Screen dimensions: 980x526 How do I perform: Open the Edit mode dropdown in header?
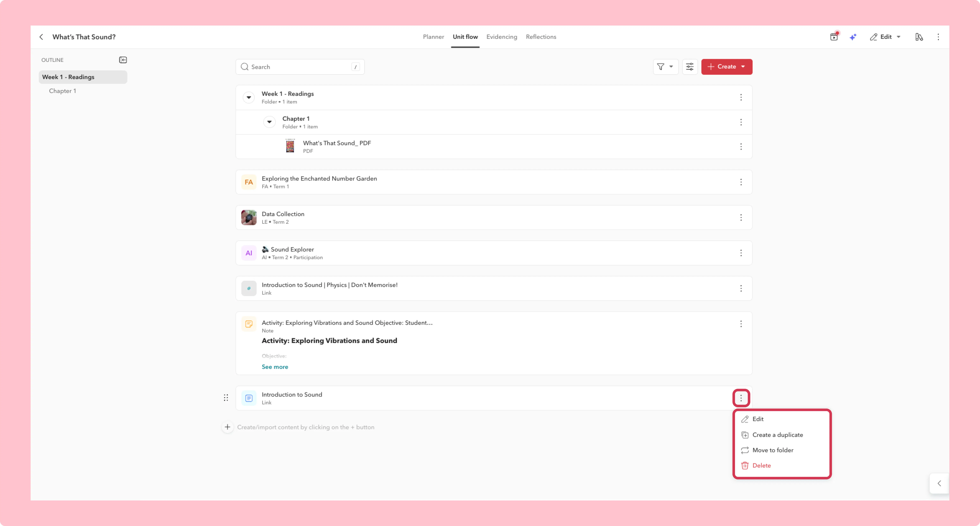tap(885, 37)
